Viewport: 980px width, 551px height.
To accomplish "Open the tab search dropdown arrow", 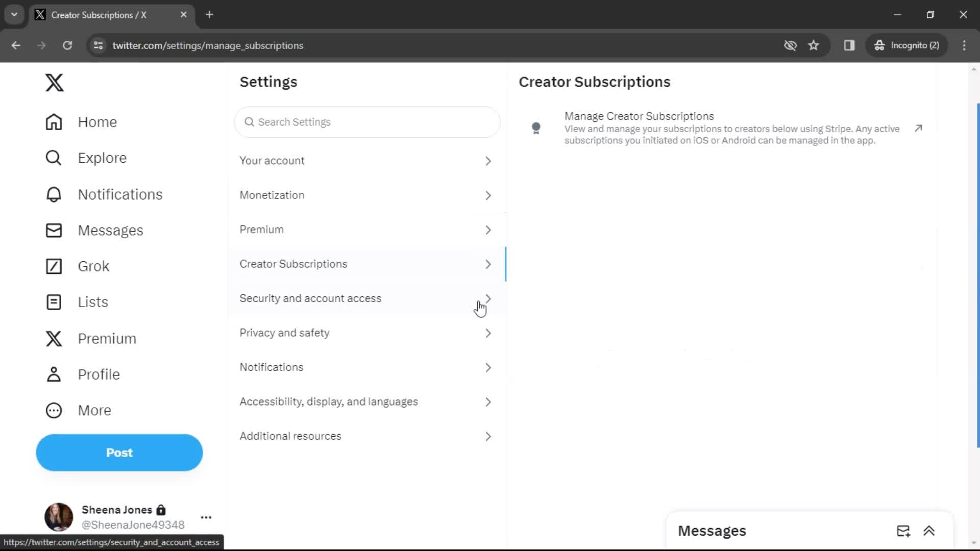I will tap(14, 15).
